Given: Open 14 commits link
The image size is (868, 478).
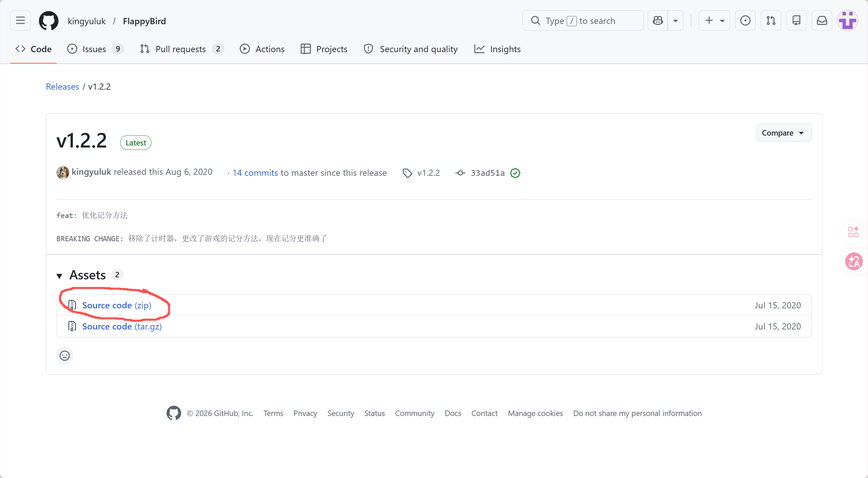Looking at the screenshot, I should point(255,173).
